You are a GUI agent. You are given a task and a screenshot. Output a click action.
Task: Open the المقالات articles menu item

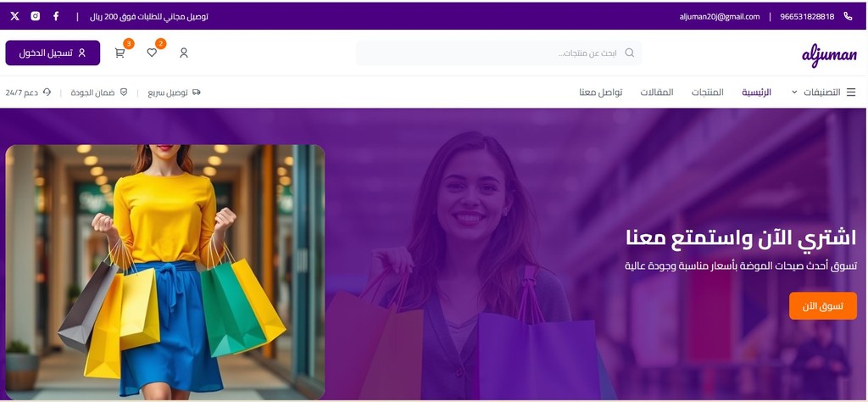(657, 92)
